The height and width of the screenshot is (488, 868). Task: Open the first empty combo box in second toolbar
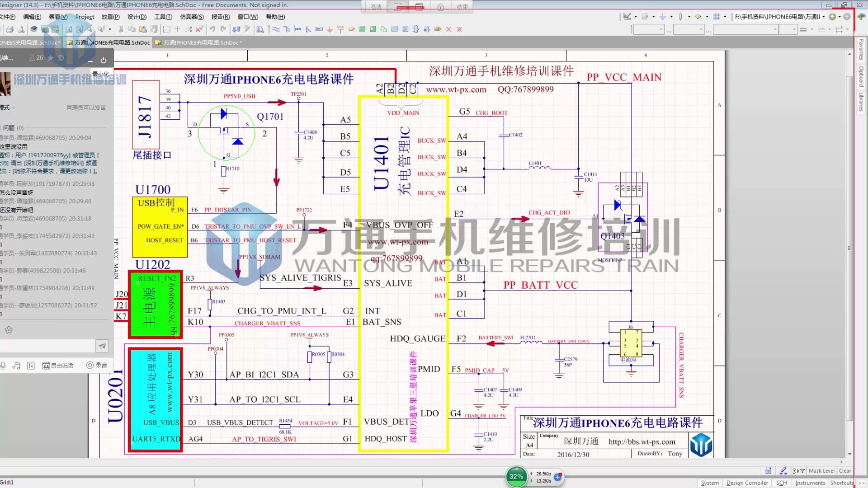pos(649,29)
